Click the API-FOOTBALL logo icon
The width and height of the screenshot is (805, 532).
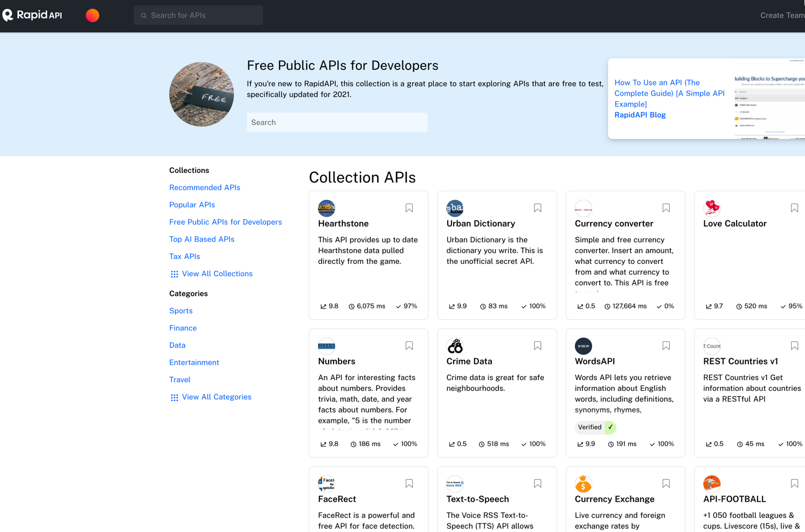712,484
